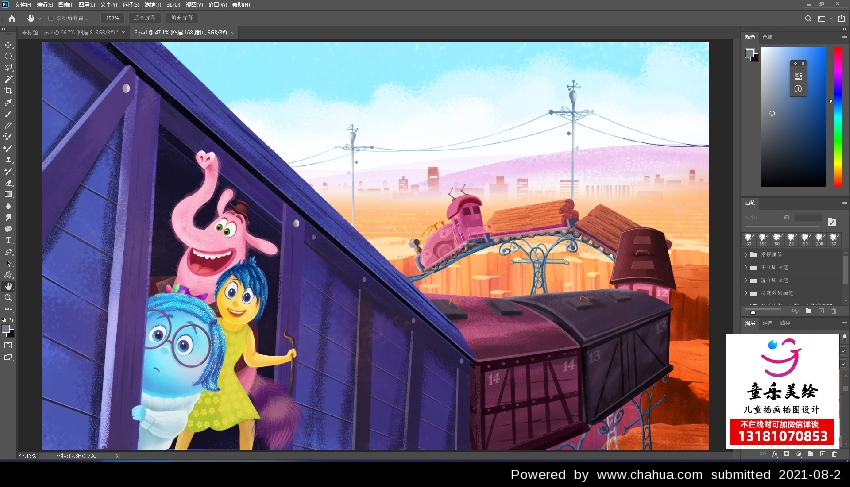Viewport: 850px width, 487px height.
Task: Switch to the Paths panel tab
Action: [x=784, y=323]
